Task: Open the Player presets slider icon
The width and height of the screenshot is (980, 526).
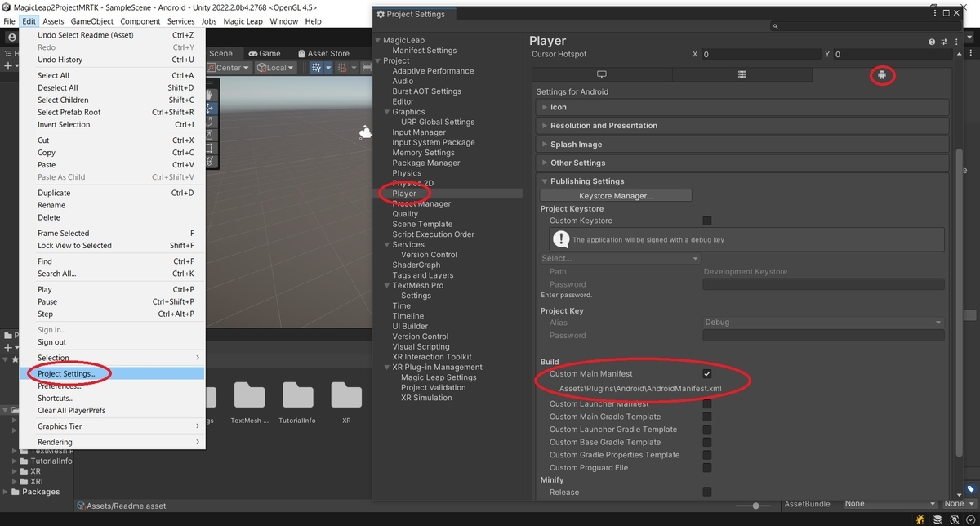Action: pos(943,42)
